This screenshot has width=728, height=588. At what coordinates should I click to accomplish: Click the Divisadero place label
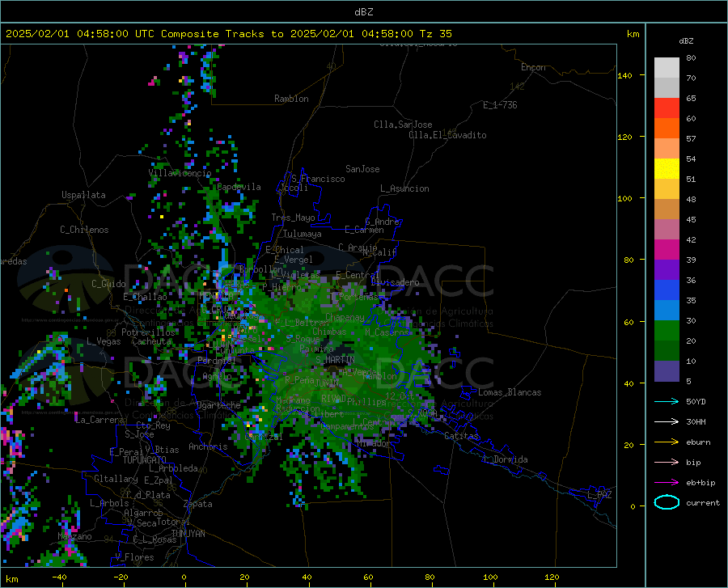(395, 282)
